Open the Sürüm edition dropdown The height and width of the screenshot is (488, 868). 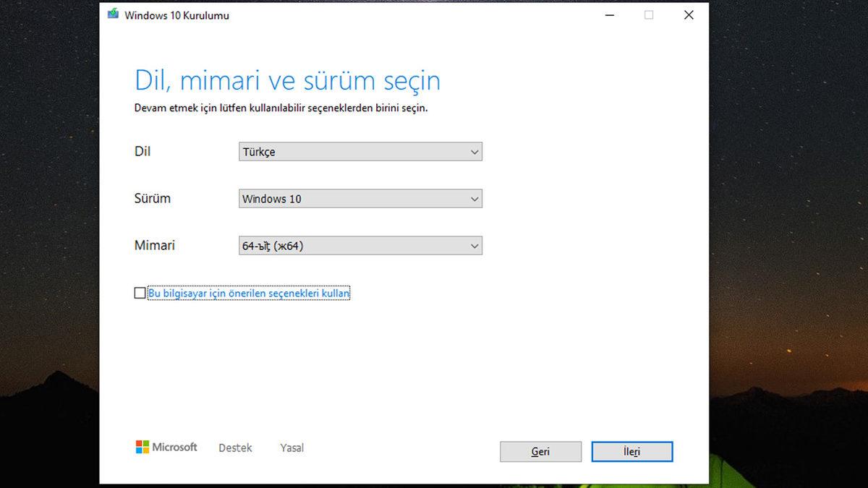point(359,198)
